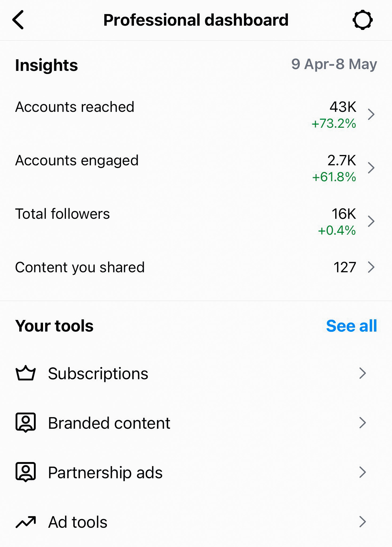The height and width of the screenshot is (547, 392).
Task: Open the Subscriptions chevron arrow
Action: click(362, 373)
